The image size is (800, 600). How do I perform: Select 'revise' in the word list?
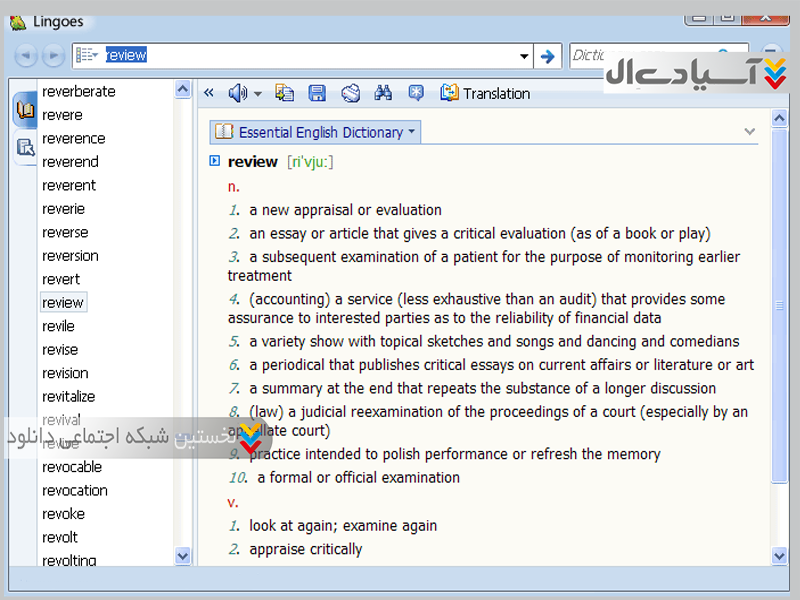60,349
